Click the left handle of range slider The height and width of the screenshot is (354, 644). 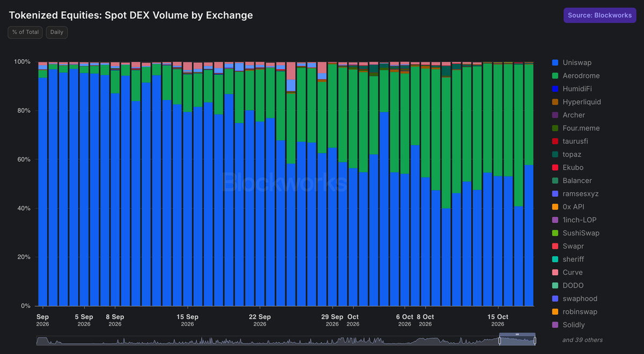pyautogui.click(x=500, y=341)
